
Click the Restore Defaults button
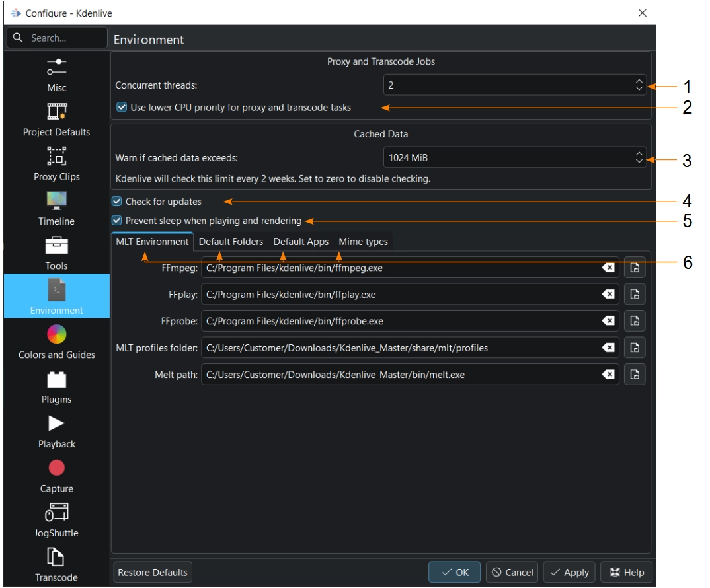click(x=153, y=572)
